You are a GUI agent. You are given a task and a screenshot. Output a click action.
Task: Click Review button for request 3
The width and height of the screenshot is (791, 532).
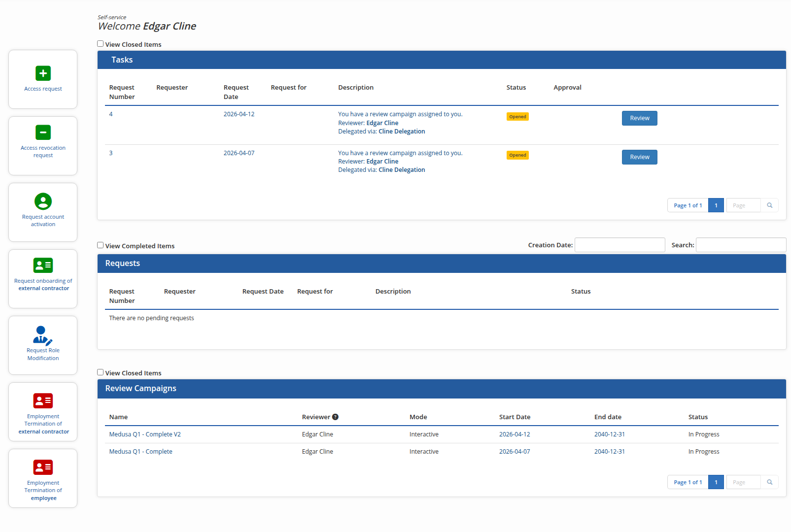639,157
